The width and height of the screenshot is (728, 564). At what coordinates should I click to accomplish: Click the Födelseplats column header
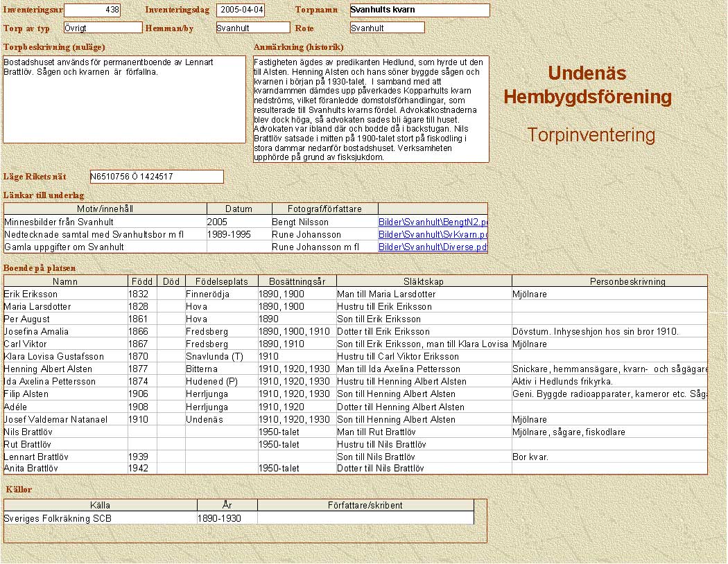point(220,281)
